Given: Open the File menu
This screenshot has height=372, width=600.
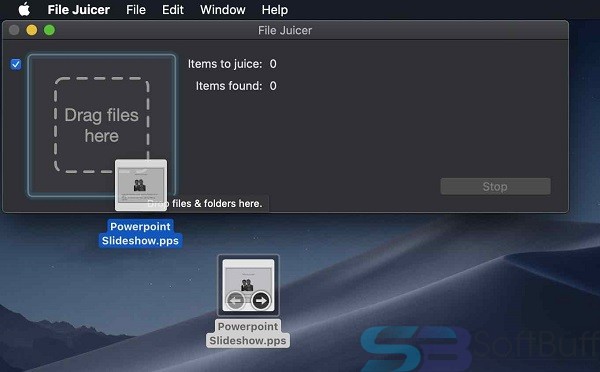Looking at the screenshot, I should (136, 10).
